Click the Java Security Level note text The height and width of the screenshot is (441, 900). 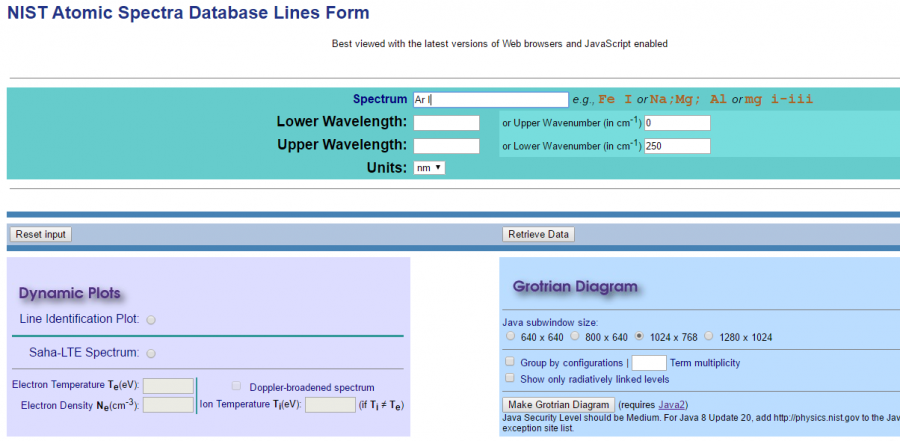tap(701, 423)
